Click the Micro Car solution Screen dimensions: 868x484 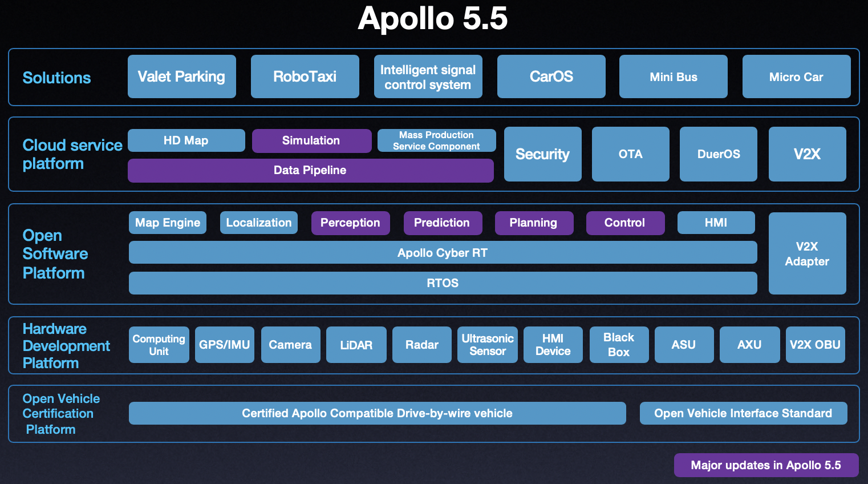coord(796,76)
